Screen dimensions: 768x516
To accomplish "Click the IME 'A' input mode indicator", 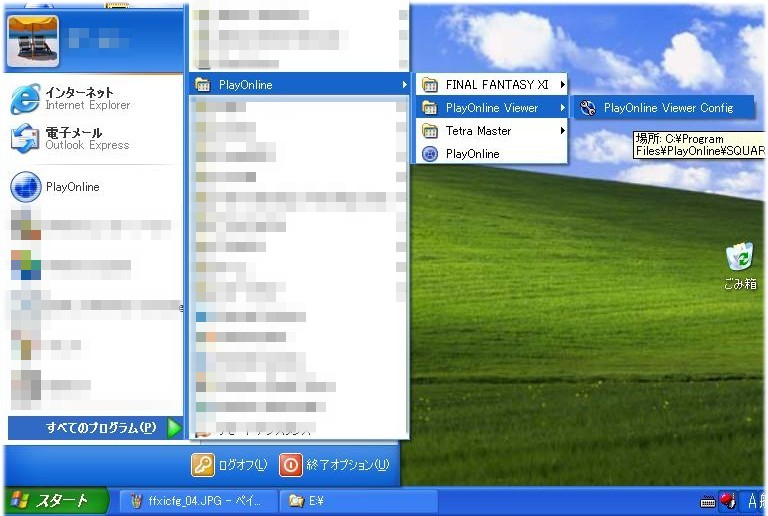I will (x=753, y=501).
